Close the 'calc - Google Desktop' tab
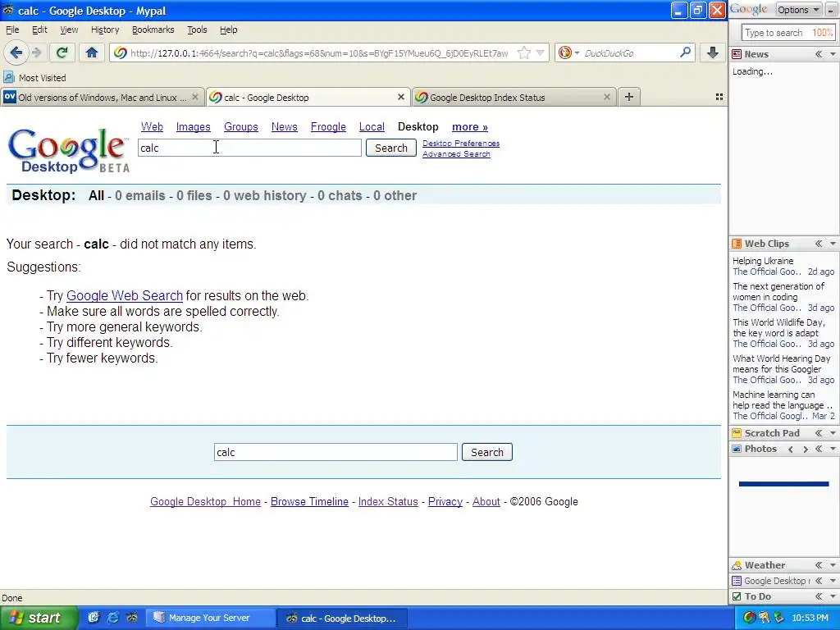The image size is (840, 630). click(400, 97)
